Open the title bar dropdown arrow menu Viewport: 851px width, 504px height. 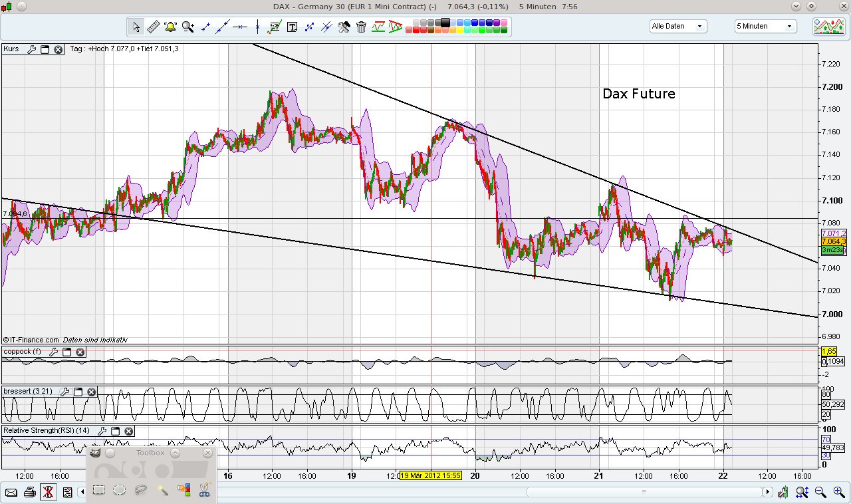pyautogui.click(x=796, y=6)
